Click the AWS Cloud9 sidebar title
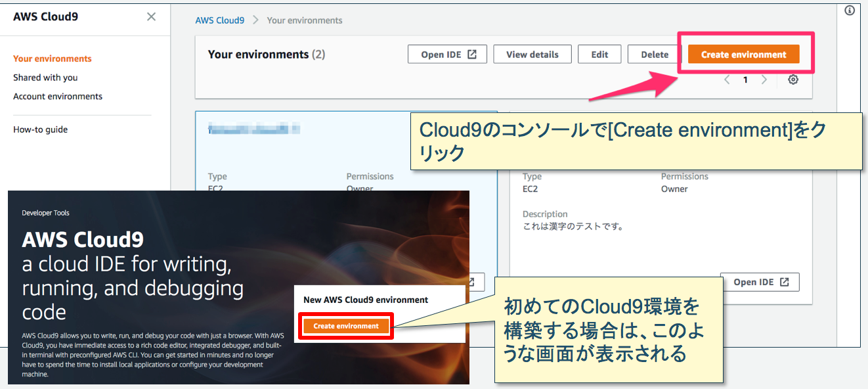This screenshot has width=868, height=389. click(45, 16)
